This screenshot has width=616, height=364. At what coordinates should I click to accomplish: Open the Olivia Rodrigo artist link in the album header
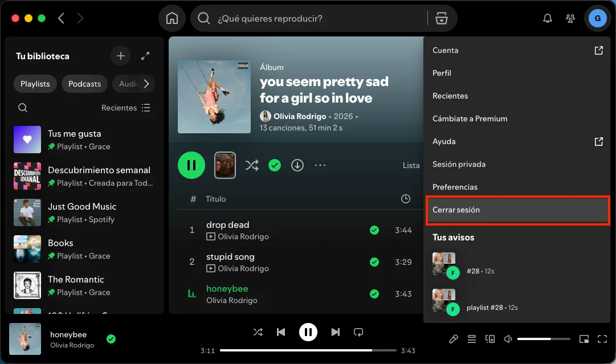click(x=300, y=116)
